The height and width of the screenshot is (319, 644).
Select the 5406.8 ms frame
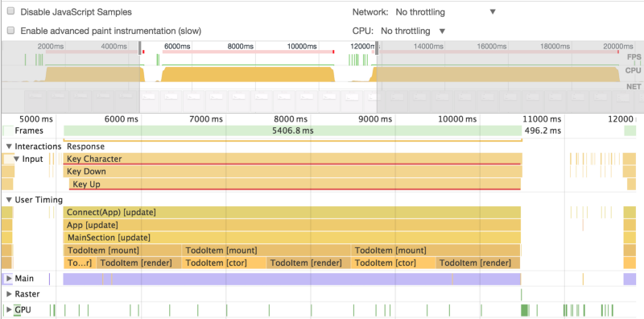[292, 130]
